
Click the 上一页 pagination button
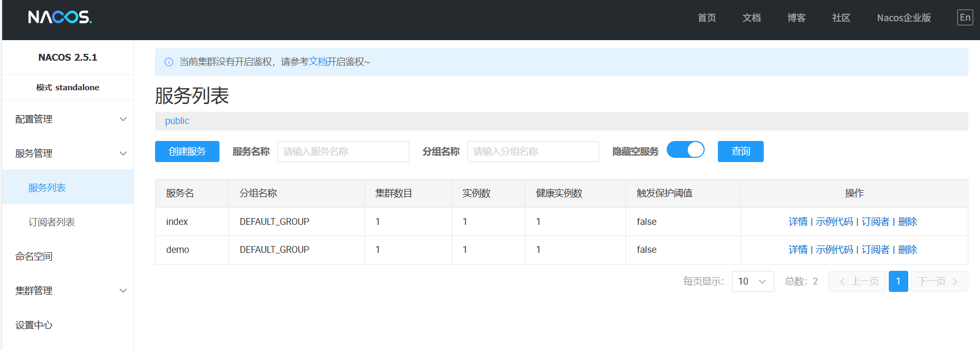(x=857, y=281)
